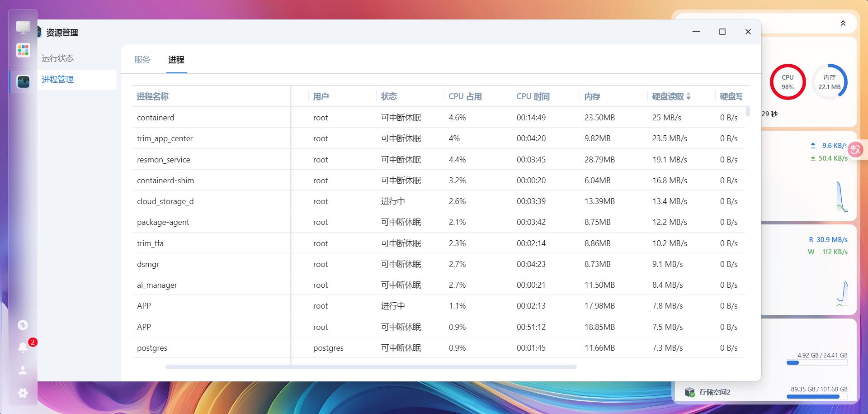Click the upload arrow icon beside 9.6 KB/s
This screenshot has width=868, height=414.
coord(813,146)
